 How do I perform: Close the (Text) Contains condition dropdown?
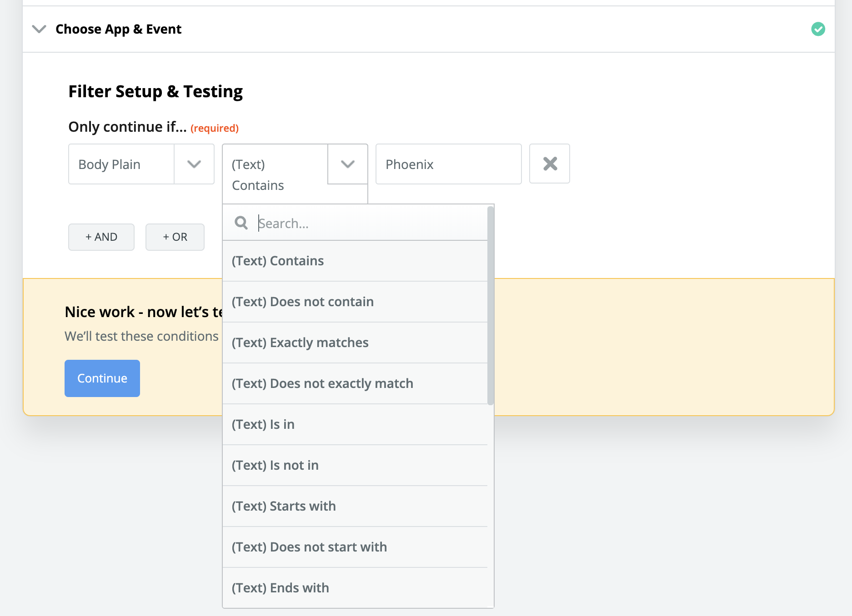348,164
